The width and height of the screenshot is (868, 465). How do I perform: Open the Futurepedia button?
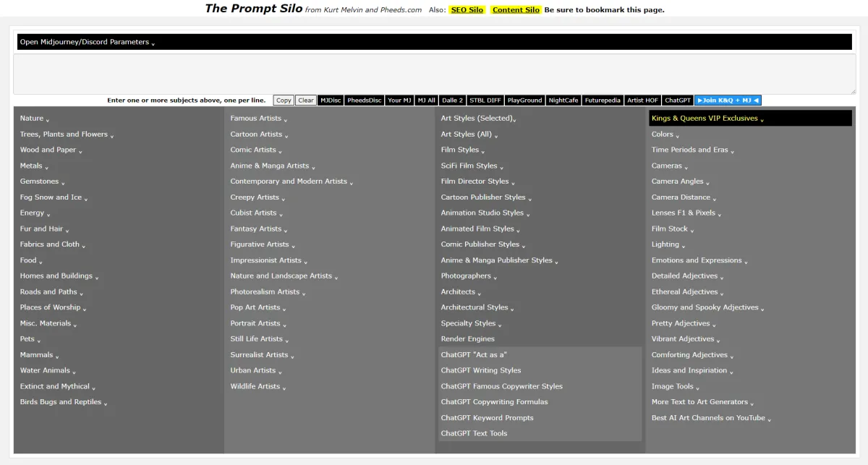click(603, 101)
